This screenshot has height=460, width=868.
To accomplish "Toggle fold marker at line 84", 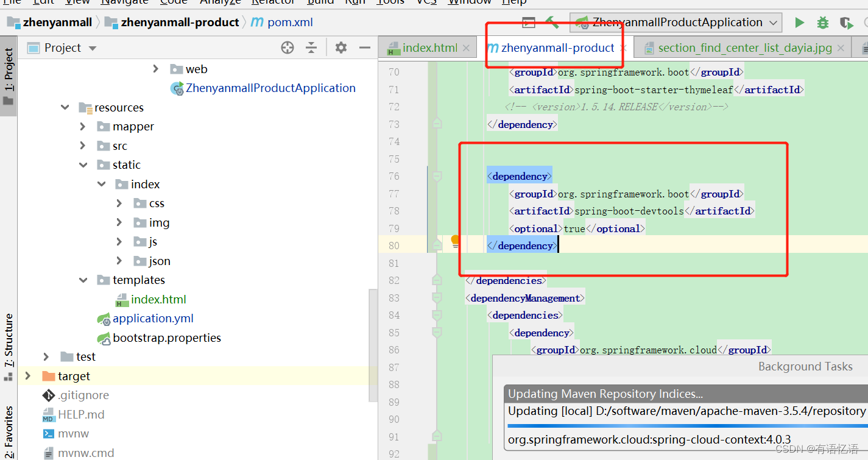I will [437, 315].
